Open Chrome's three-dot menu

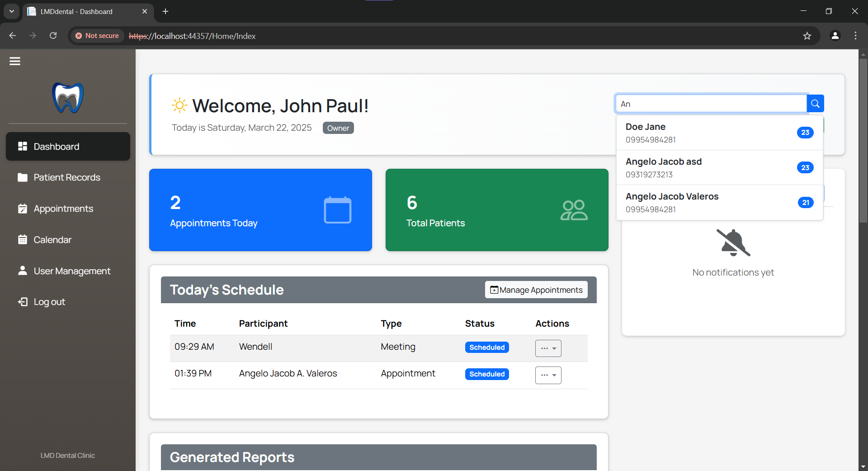tap(855, 36)
